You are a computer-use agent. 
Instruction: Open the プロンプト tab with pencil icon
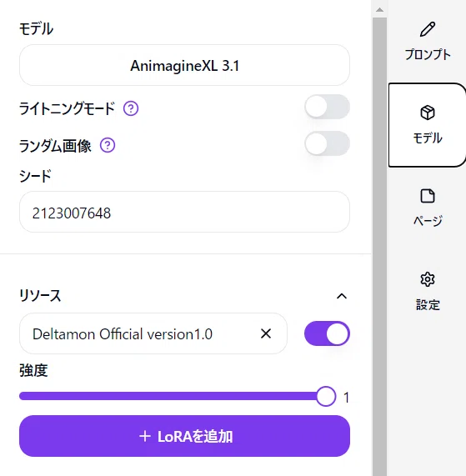428,42
